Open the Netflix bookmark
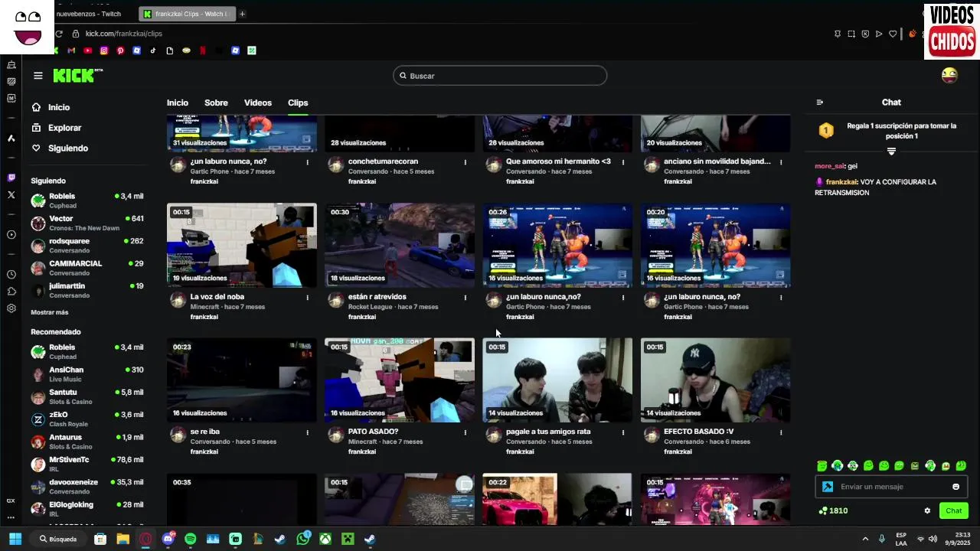Image resolution: width=980 pixels, height=551 pixels. pyautogui.click(x=203, y=51)
